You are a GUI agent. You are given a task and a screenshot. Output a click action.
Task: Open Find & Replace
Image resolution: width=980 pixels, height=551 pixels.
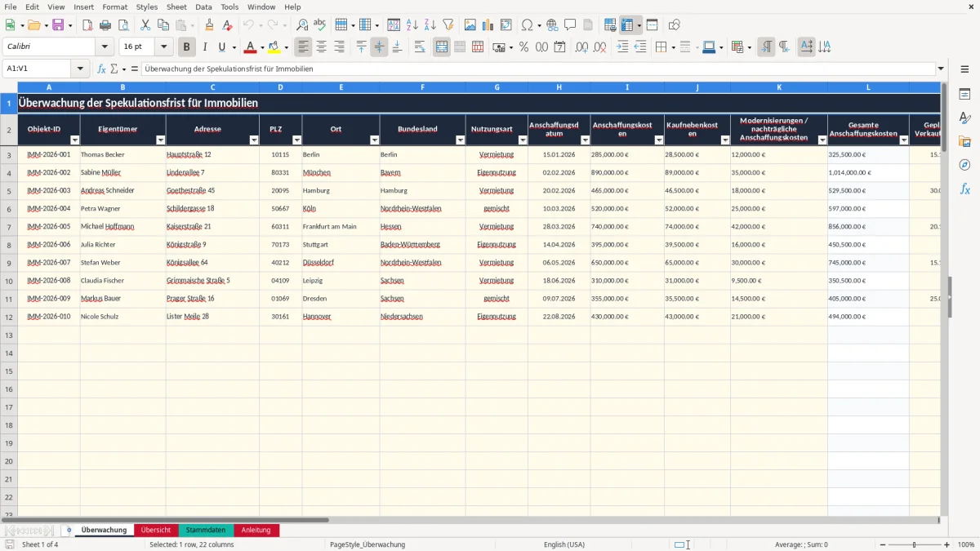tap(302, 25)
